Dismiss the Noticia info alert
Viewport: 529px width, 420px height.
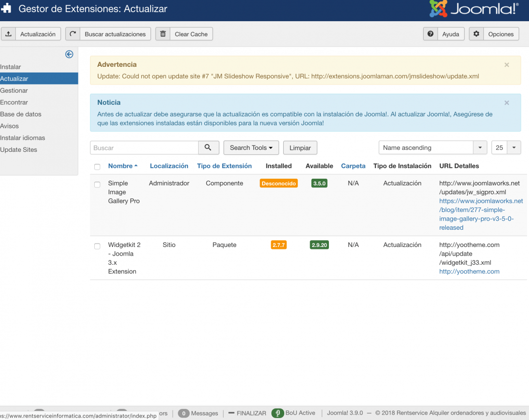point(507,103)
